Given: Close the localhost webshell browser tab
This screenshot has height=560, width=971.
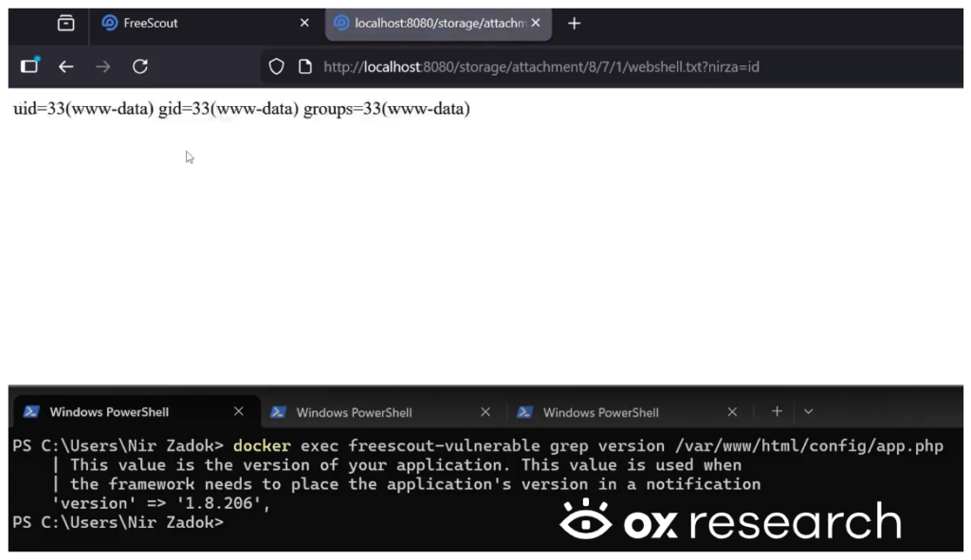Looking at the screenshot, I should click(536, 23).
